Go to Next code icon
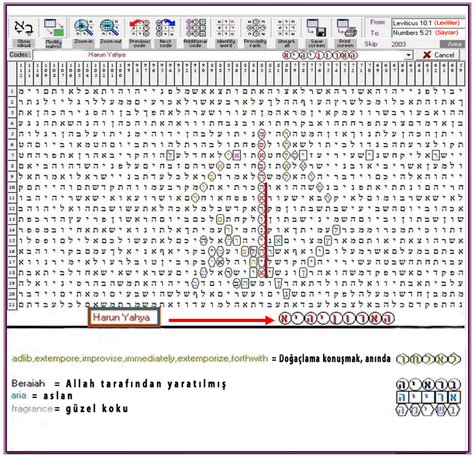Image resolution: width=476 pixels, height=458 pixels. click(165, 28)
